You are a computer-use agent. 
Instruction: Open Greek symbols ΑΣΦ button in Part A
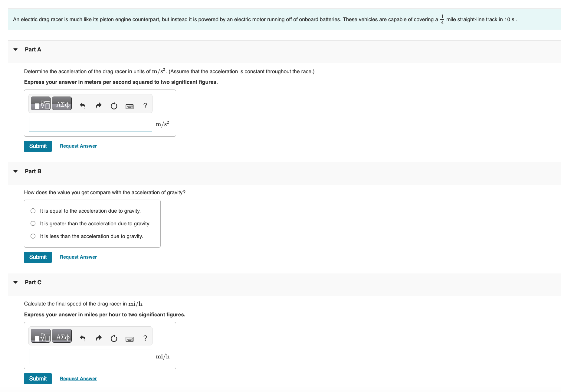(62, 104)
